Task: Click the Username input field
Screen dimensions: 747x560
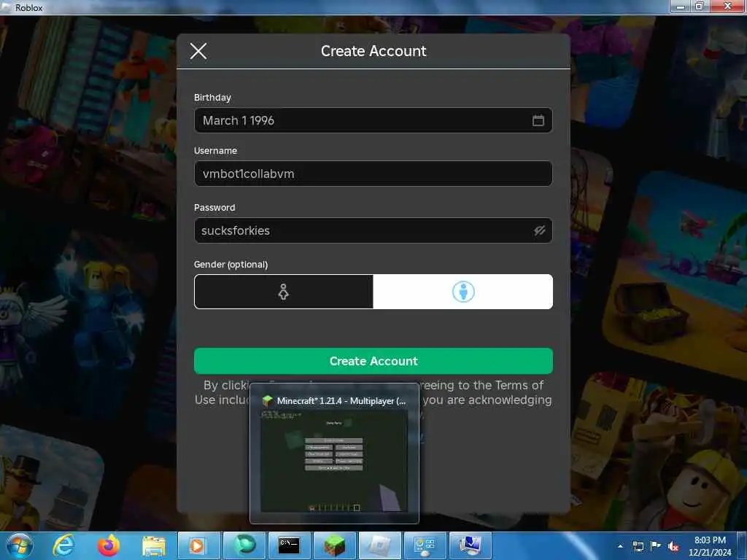Action: [x=373, y=174]
